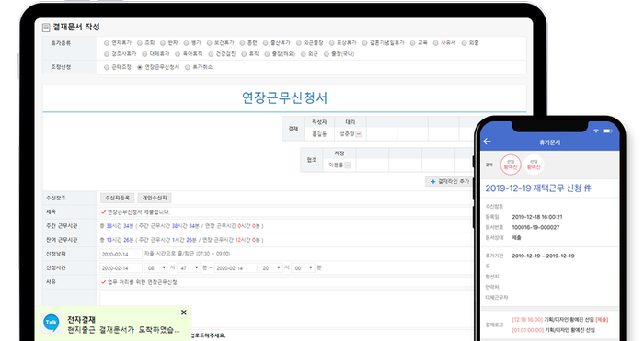The height and width of the screenshot is (341, 644).
Task: Click the 개인수신자 button
Action: (155, 198)
